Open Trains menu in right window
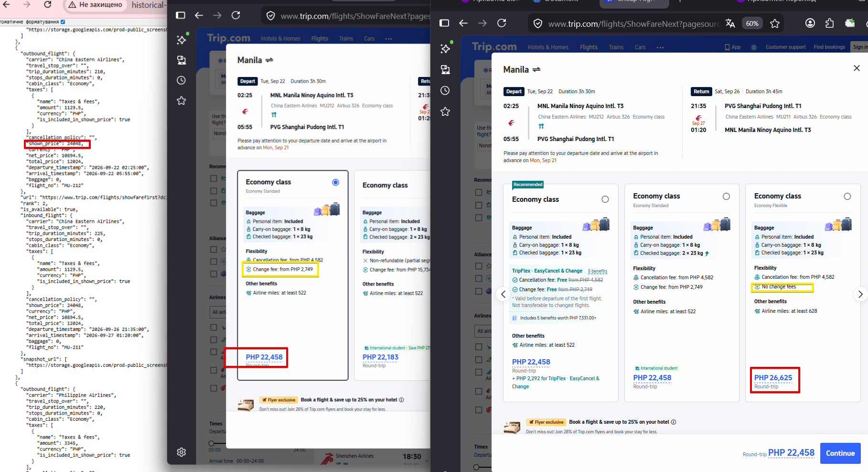Image resolution: width=868 pixels, height=472 pixels. [616, 47]
